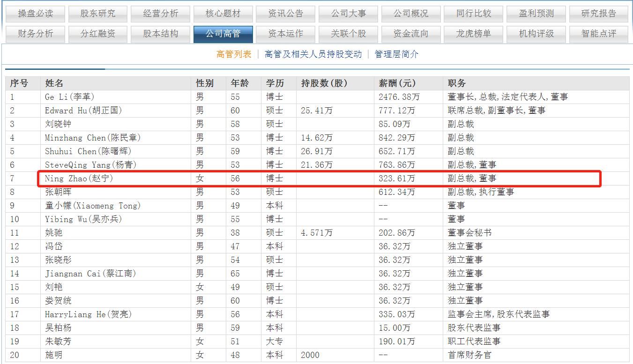Click the 高管列表 list link
This screenshot has width=633, height=364.
point(234,54)
